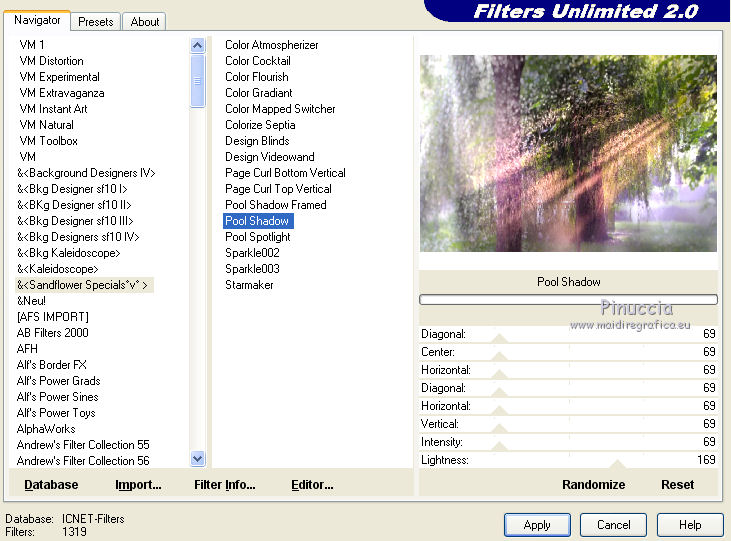Select Color Mapped Switcher filter
The height and width of the screenshot is (541, 731).
280,109
